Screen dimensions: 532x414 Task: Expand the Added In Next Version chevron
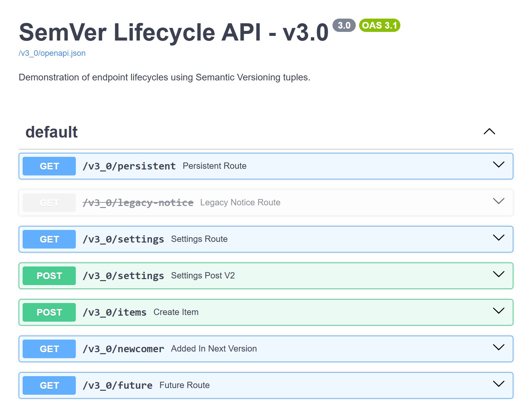click(x=498, y=348)
